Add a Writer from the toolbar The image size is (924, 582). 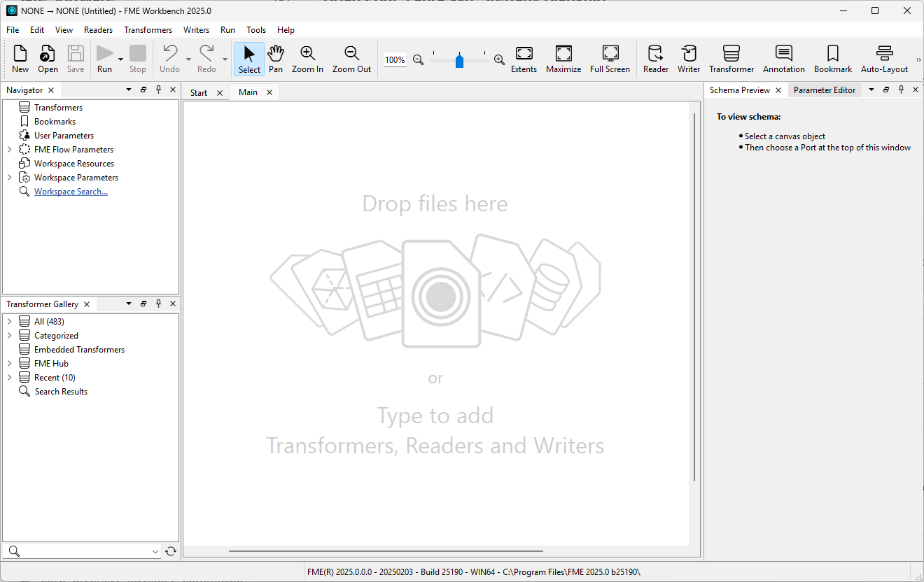[x=688, y=59]
